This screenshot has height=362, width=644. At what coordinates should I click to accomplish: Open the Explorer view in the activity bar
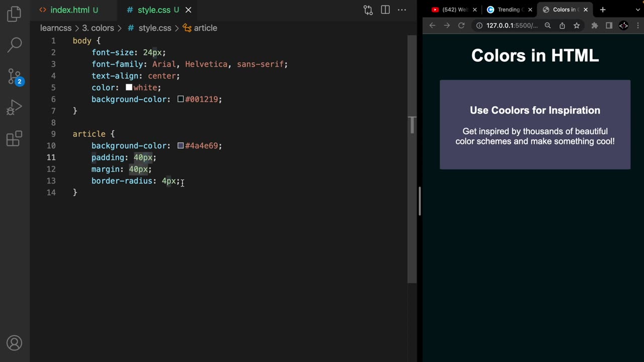15,14
